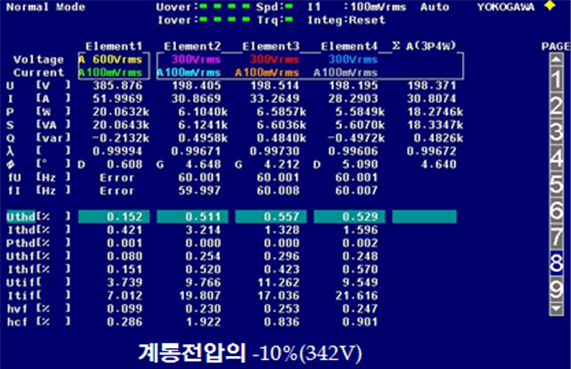Select highlighted page 8 in PAGE bar

click(556, 263)
